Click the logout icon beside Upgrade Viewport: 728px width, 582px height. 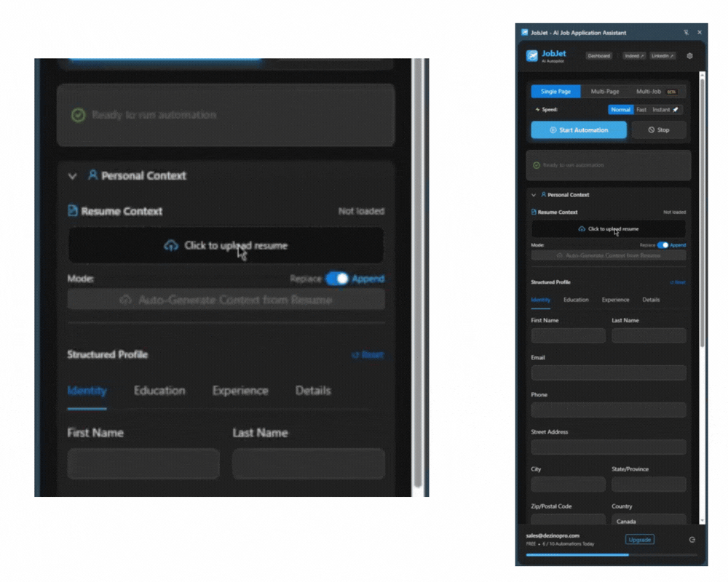[x=692, y=540]
